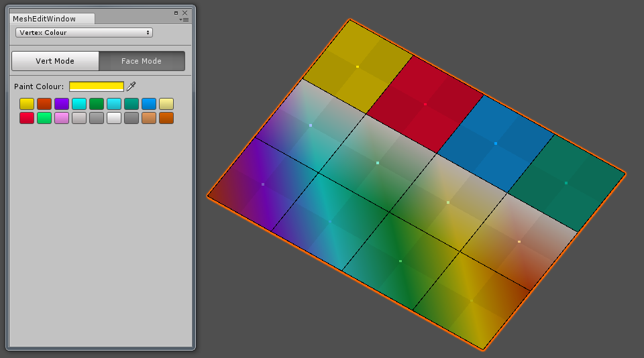This screenshot has width=644, height=358.
Task: Switch to Vert Mode
Action: pyautogui.click(x=55, y=61)
